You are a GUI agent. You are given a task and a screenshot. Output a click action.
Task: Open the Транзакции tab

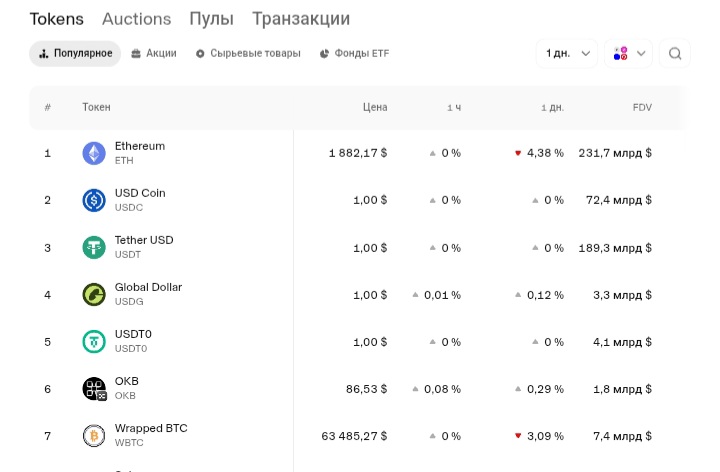tap(301, 19)
